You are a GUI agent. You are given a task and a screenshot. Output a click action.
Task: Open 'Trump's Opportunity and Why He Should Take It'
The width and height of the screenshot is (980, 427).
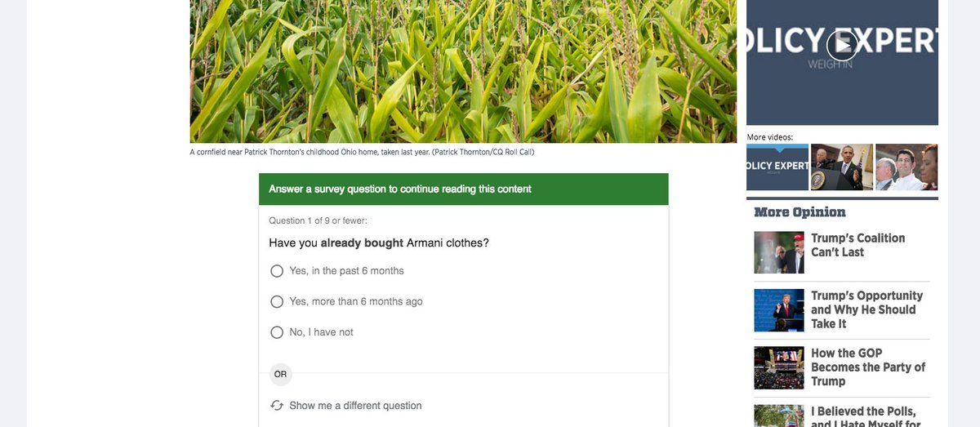click(866, 309)
